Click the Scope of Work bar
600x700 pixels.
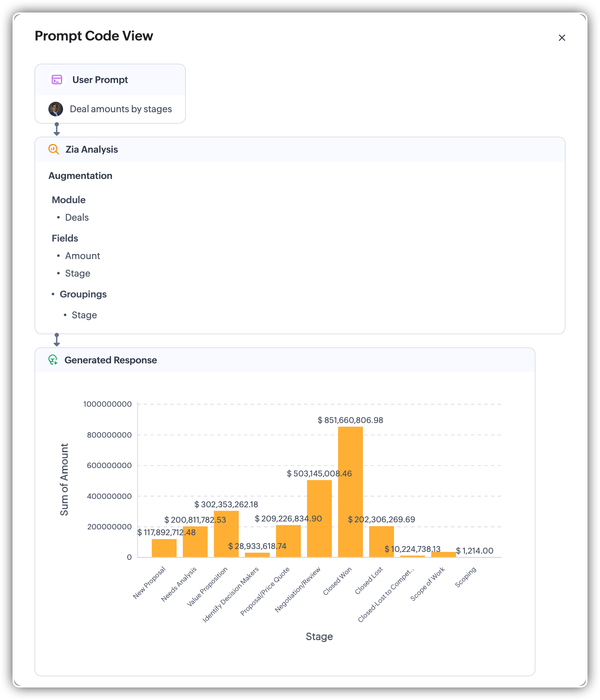click(x=444, y=554)
